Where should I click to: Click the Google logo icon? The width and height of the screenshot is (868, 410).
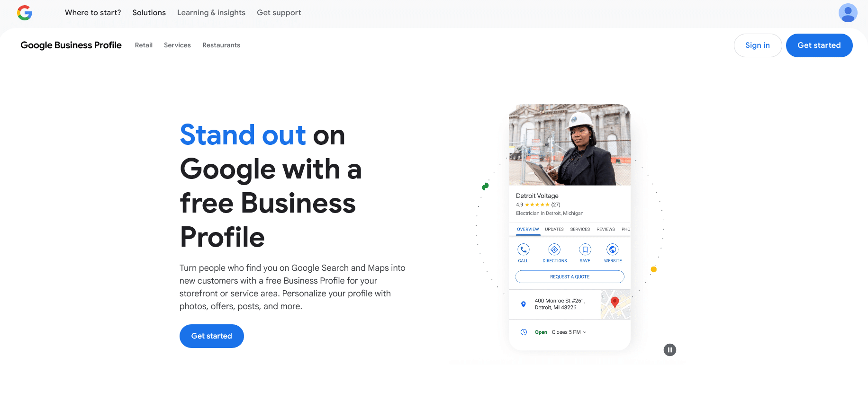click(25, 13)
